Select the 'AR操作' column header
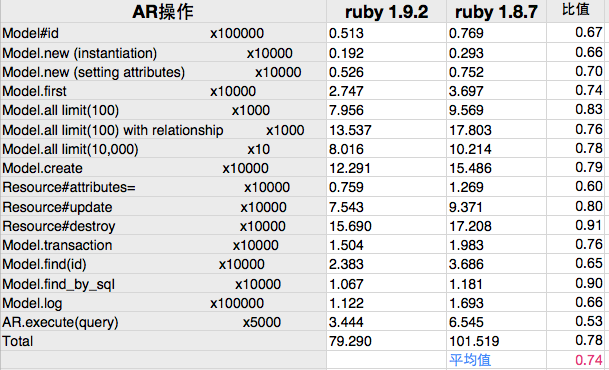 point(163,12)
